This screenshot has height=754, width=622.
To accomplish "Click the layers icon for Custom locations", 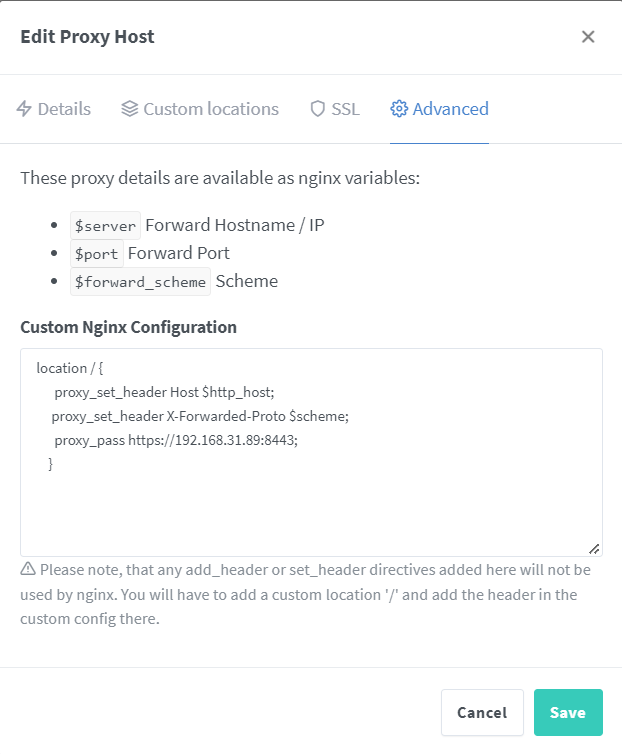I will (x=129, y=109).
